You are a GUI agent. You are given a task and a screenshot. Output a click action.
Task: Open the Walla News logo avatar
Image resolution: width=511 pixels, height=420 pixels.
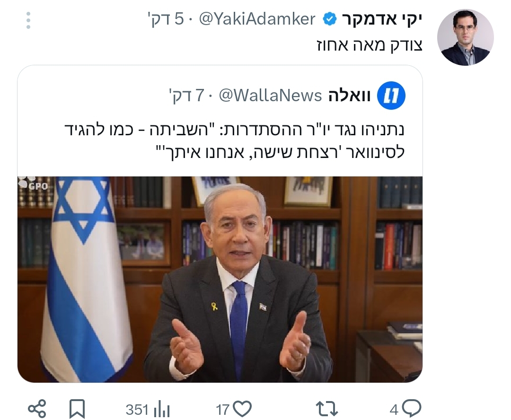click(x=391, y=96)
